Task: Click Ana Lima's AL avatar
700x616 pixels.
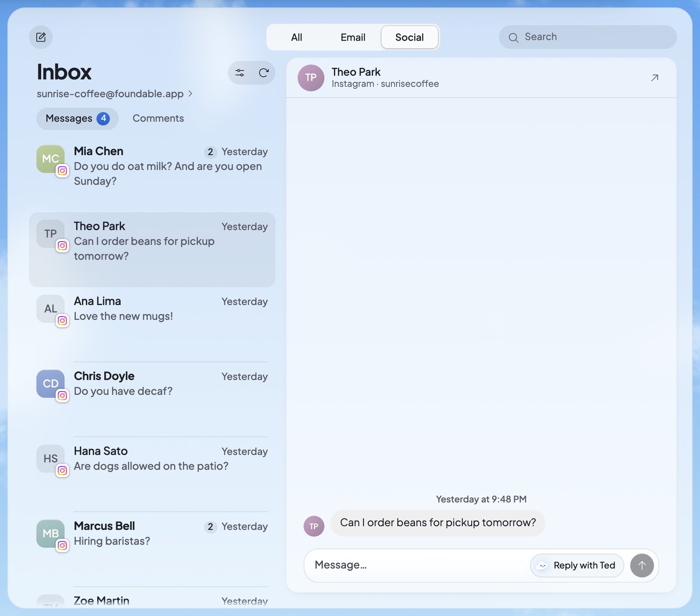Action: pos(50,308)
